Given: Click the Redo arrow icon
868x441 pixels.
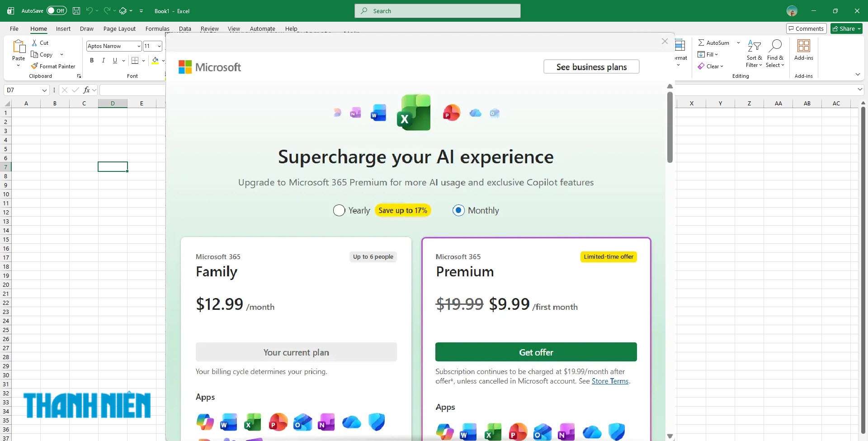Looking at the screenshot, I should point(107,11).
